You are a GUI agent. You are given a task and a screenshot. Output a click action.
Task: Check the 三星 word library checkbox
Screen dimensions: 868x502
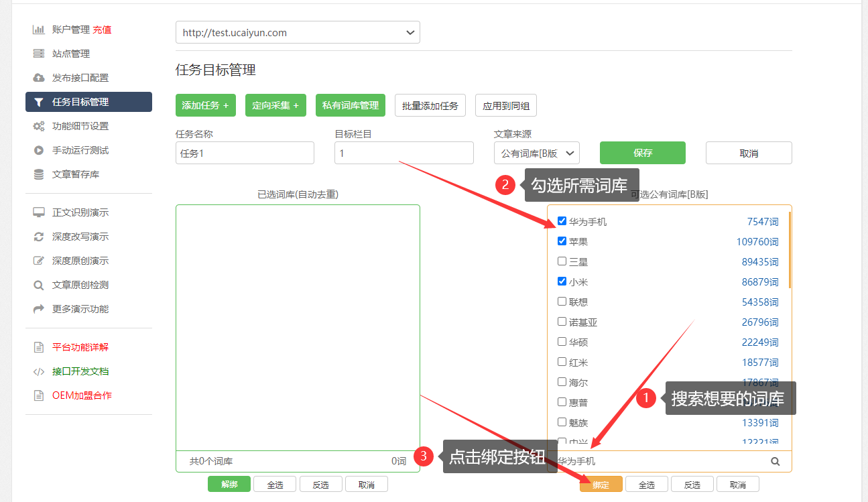pyautogui.click(x=562, y=261)
